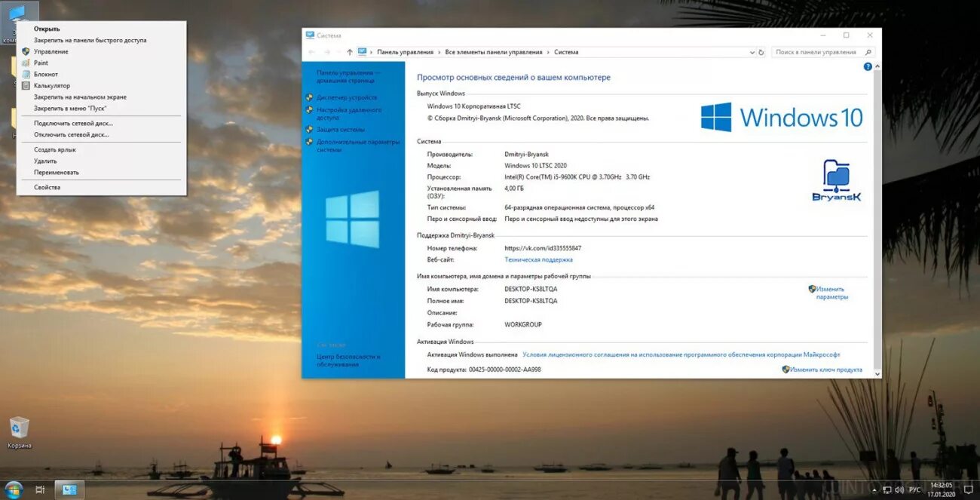Viewport: 980px width, 500px height.
Task: Open Техническая поддержка website link
Action: 538,259
